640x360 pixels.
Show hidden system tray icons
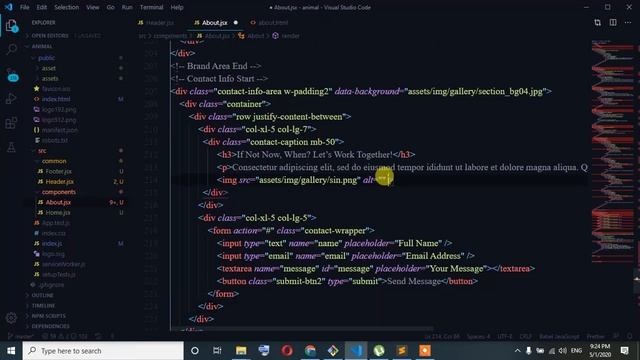coord(518,351)
